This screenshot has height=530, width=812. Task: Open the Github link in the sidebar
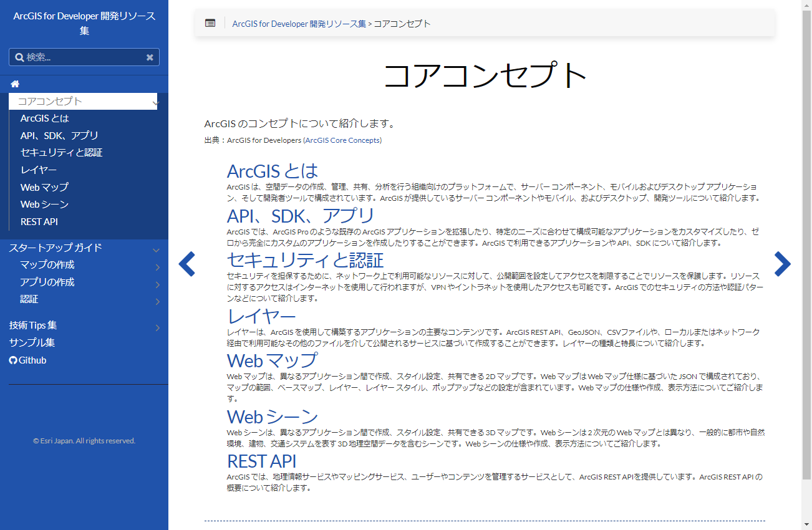[x=27, y=360]
